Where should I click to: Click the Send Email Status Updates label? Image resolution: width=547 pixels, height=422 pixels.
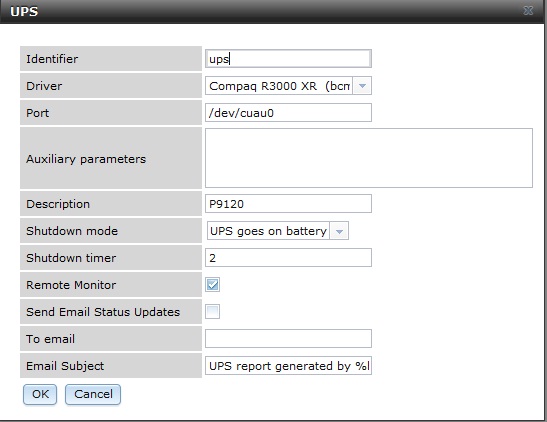[x=103, y=312]
